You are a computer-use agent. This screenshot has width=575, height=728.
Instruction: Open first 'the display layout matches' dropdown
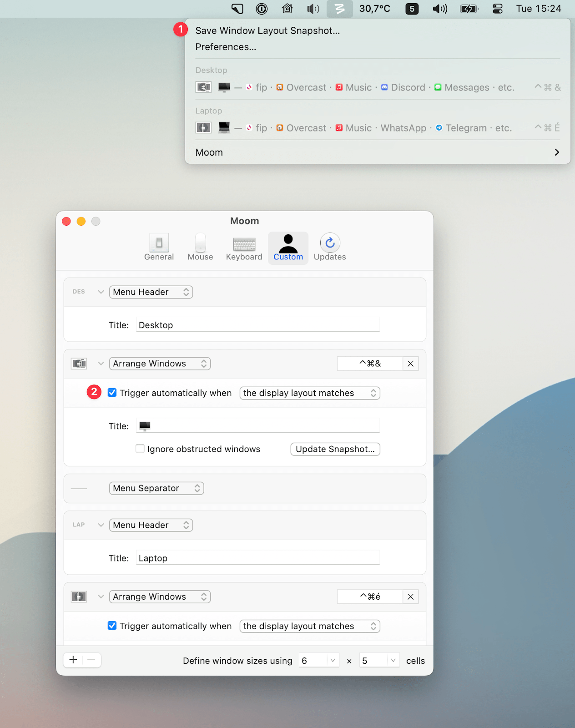click(310, 393)
